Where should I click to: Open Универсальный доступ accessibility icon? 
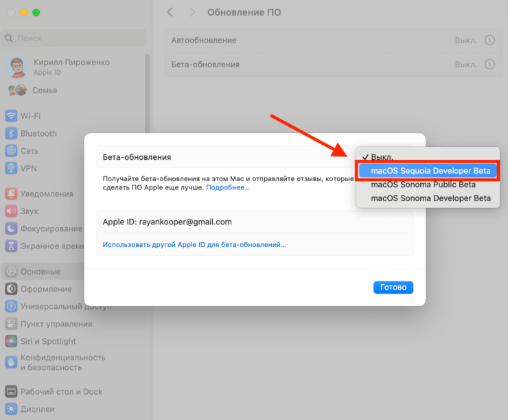pos(11,306)
